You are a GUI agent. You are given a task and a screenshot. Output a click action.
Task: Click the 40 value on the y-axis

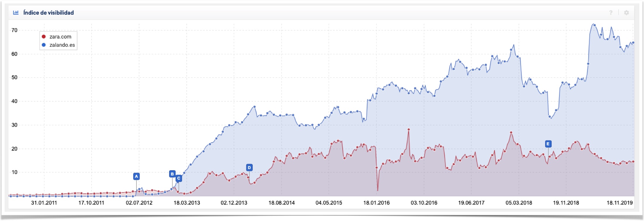pyautogui.click(x=14, y=101)
